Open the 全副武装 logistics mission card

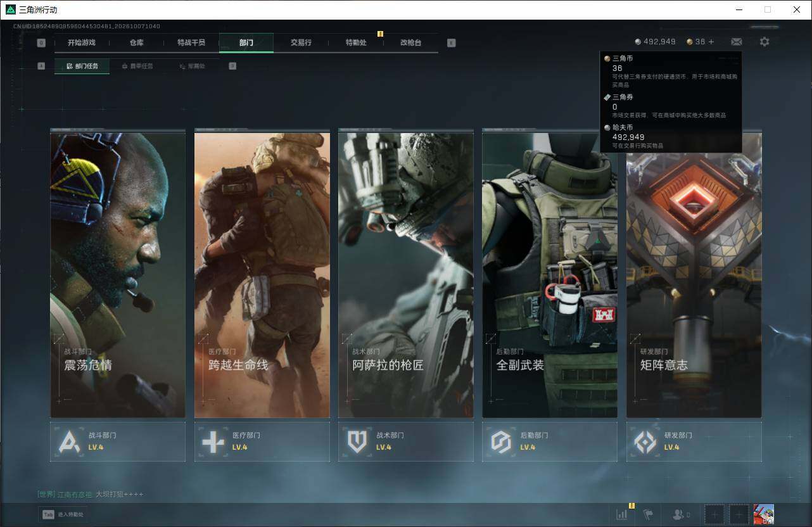point(550,274)
